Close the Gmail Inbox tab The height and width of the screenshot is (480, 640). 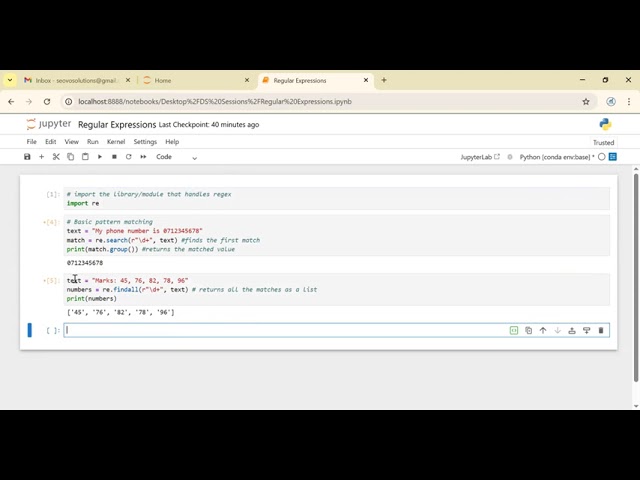(128, 80)
